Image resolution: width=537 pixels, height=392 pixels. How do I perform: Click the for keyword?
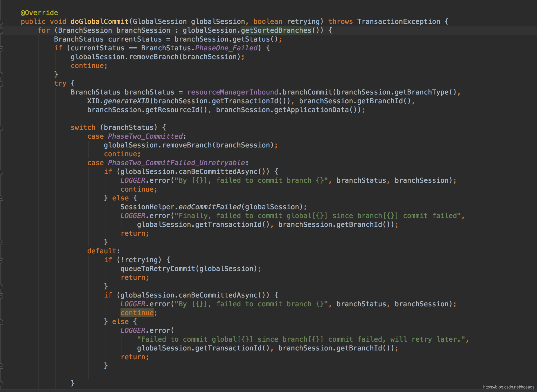coord(44,30)
